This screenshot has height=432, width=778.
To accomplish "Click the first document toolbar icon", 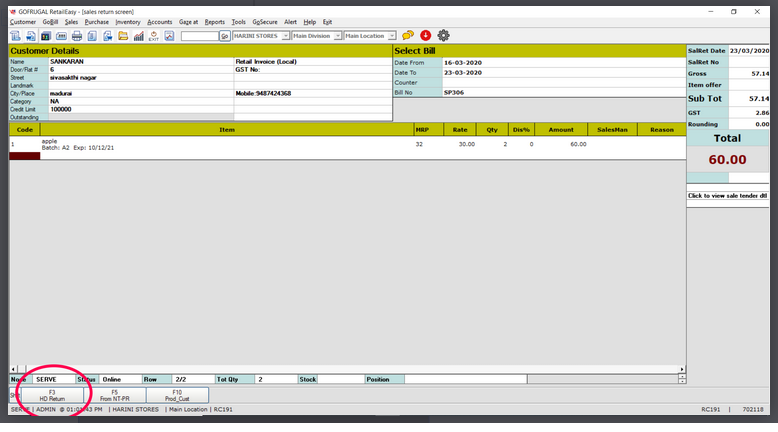I will pos(16,36).
